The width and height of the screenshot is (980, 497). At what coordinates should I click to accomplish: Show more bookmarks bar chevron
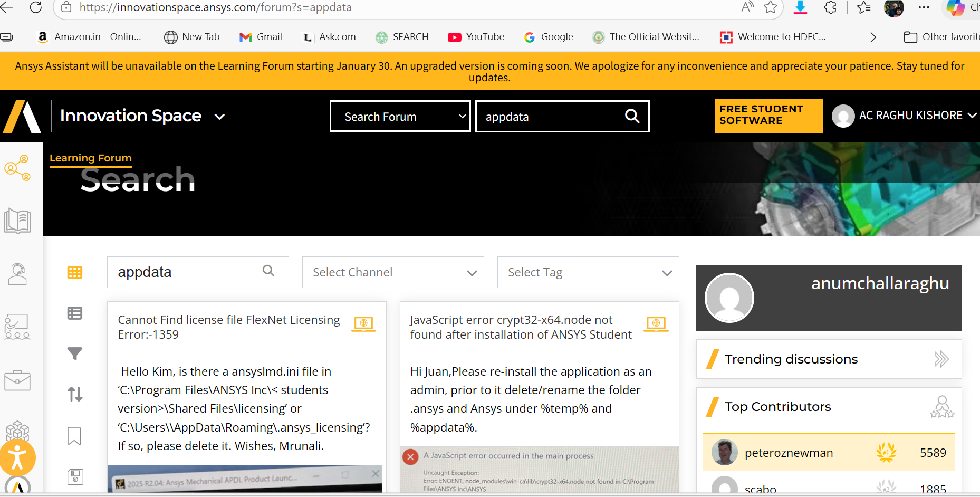click(x=873, y=37)
